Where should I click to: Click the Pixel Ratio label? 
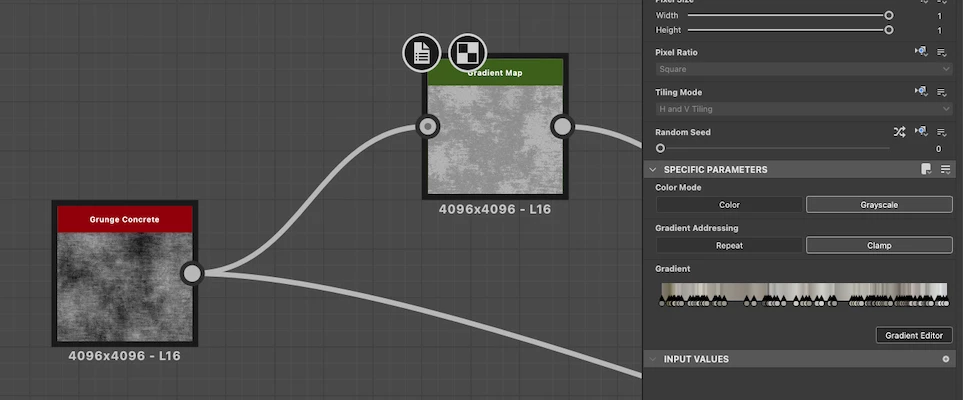(676, 52)
